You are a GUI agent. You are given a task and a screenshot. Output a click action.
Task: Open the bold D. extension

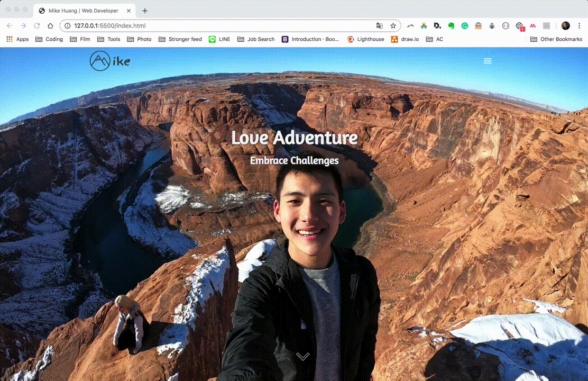pos(437,25)
